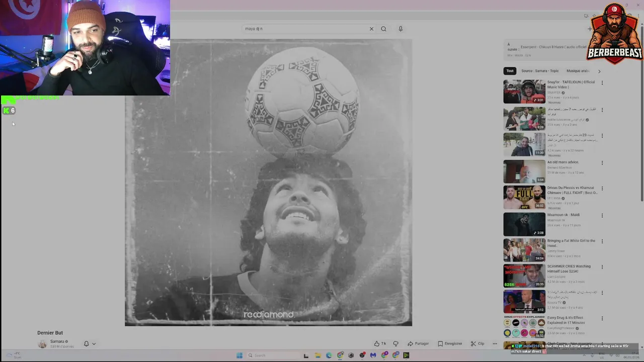Screen dimensions: 644x362
Task: Click into the 'maya dj n' search field
Action: tap(305, 29)
